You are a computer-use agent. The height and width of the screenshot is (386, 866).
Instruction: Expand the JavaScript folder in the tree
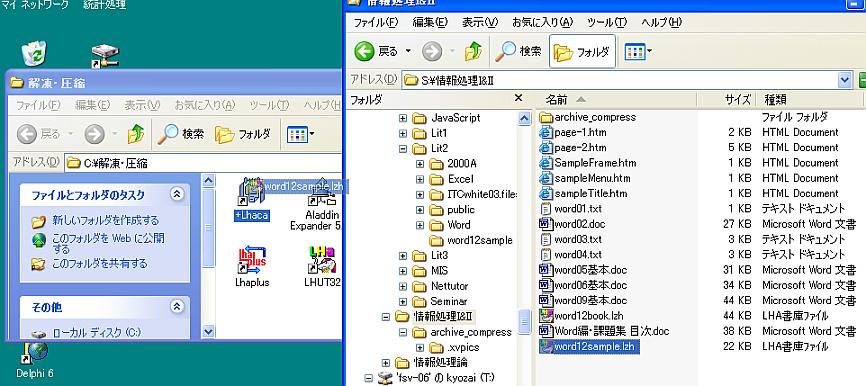pos(403,118)
